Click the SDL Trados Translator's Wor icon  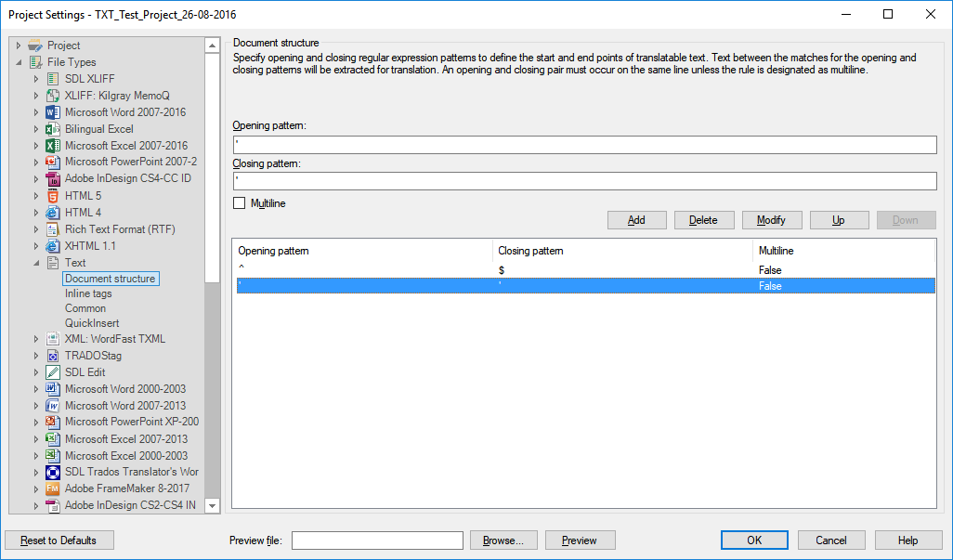[53, 472]
